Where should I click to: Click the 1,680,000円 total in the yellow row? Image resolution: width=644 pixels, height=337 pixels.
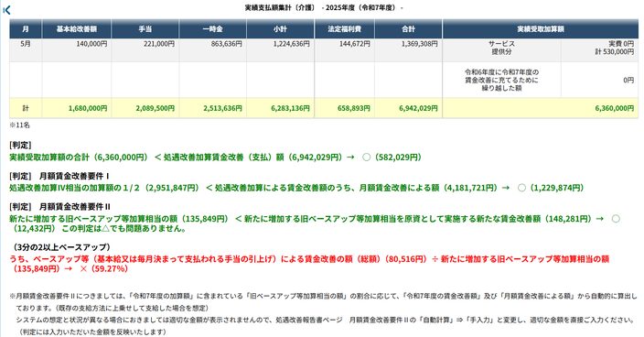pos(88,108)
